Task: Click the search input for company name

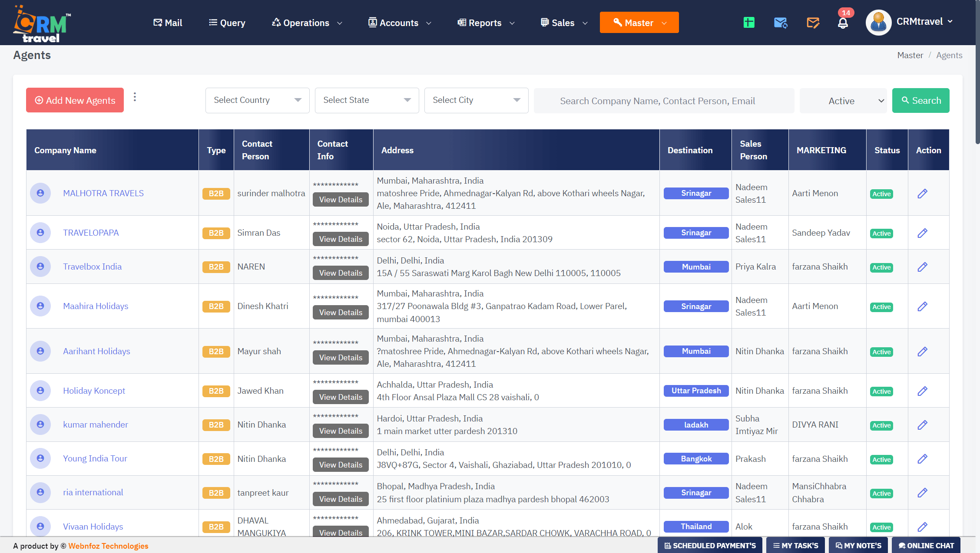Action: tap(664, 100)
